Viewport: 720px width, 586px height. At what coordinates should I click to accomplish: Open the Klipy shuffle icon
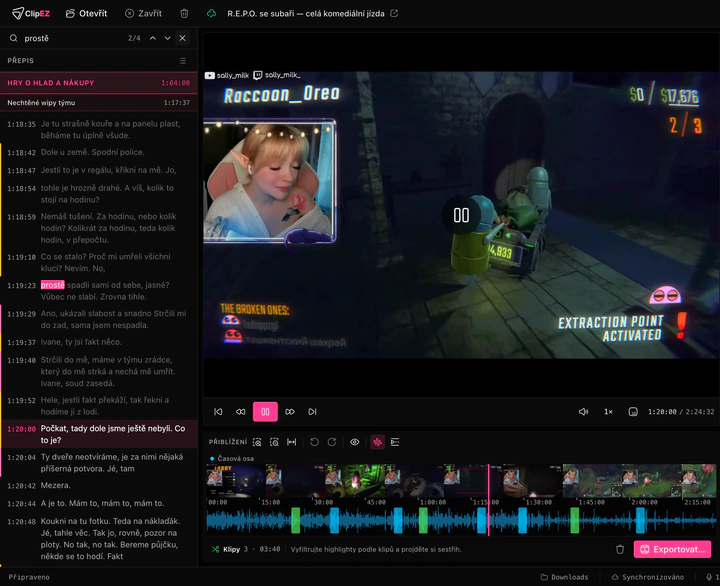pyautogui.click(x=215, y=549)
